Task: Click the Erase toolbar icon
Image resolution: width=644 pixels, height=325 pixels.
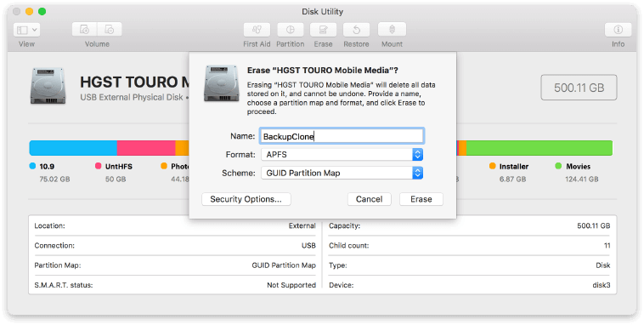Action: click(x=323, y=30)
